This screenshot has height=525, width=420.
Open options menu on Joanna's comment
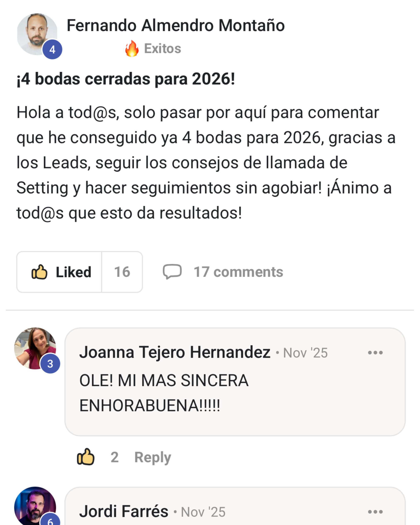(x=375, y=353)
